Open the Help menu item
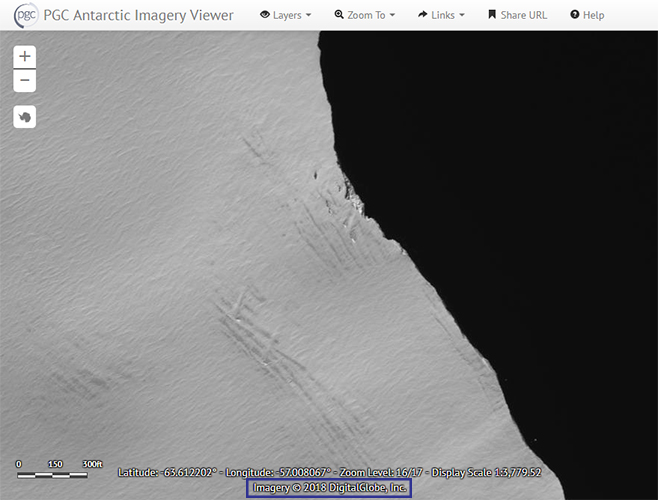 pyautogui.click(x=587, y=15)
